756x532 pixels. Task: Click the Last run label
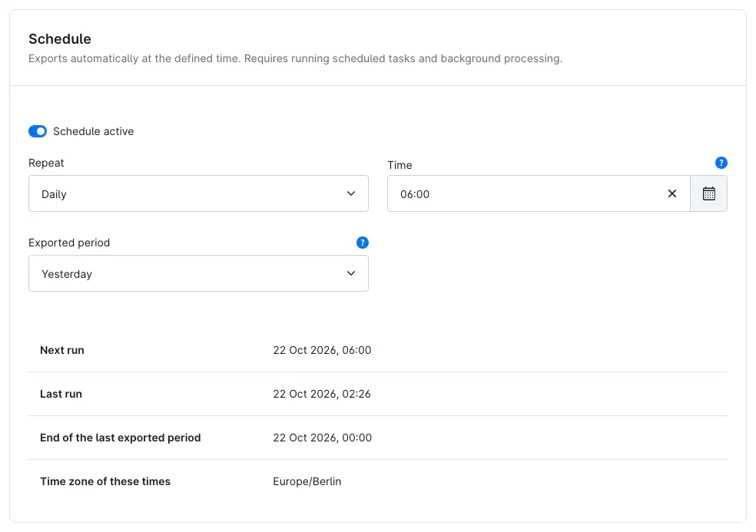61,394
